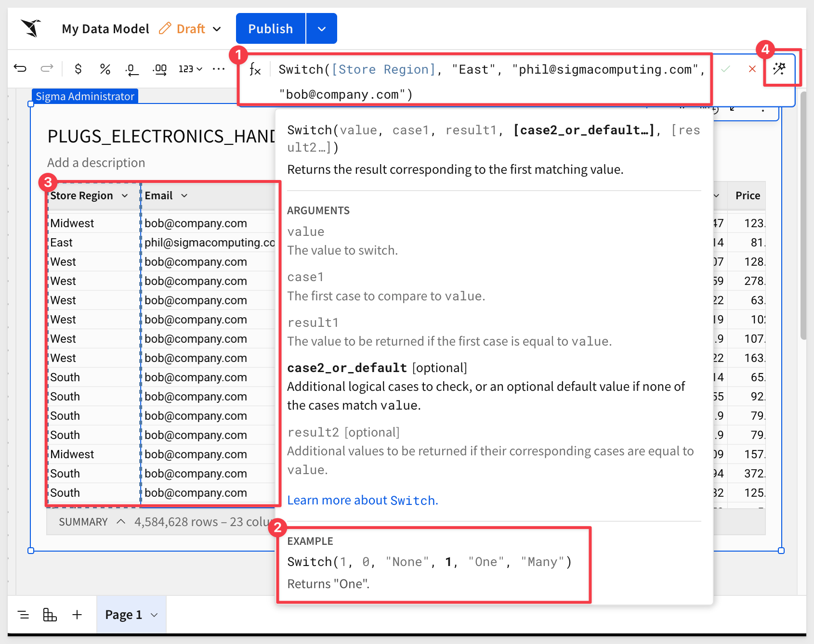
Task: Click into the Switch formula text
Action: [491, 82]
